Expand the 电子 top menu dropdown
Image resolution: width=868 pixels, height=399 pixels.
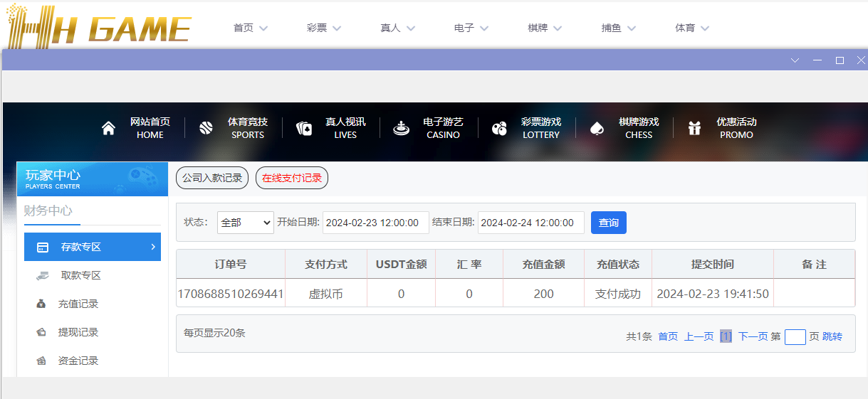tap(471, 28)
